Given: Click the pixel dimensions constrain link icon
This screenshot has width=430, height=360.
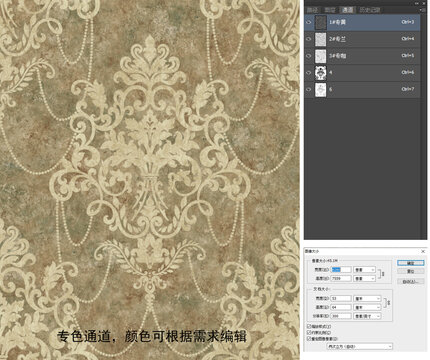Looking at the screenshot, I should (x=383, y=274).
